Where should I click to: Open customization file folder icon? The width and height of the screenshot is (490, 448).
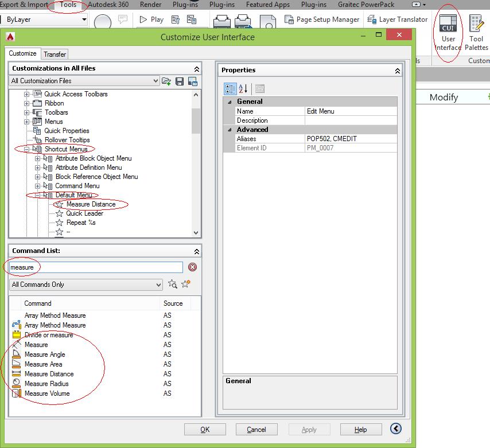point(166,81)
